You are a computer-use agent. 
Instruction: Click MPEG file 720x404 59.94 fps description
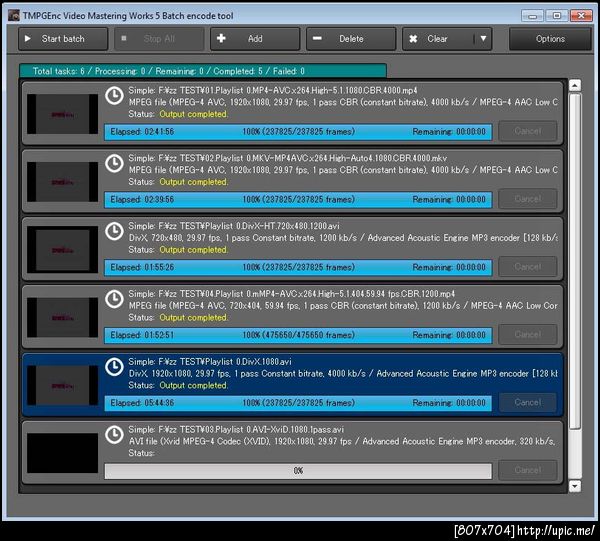point(343,305)
